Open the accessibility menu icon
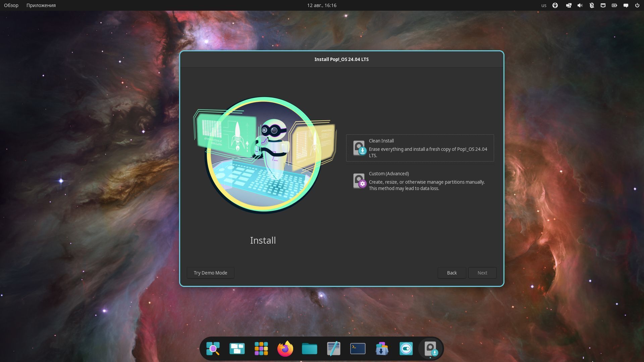 point(555,5)
